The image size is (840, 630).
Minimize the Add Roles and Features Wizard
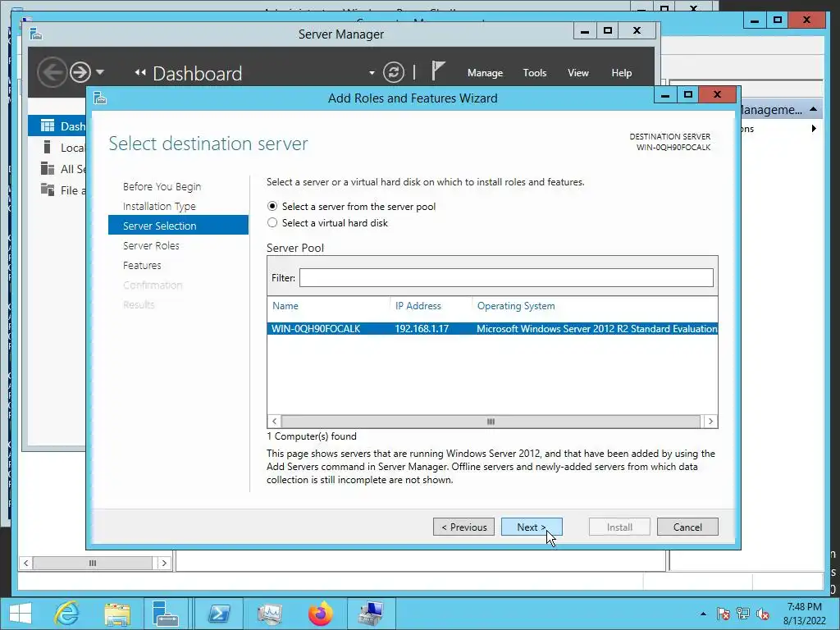664,95
